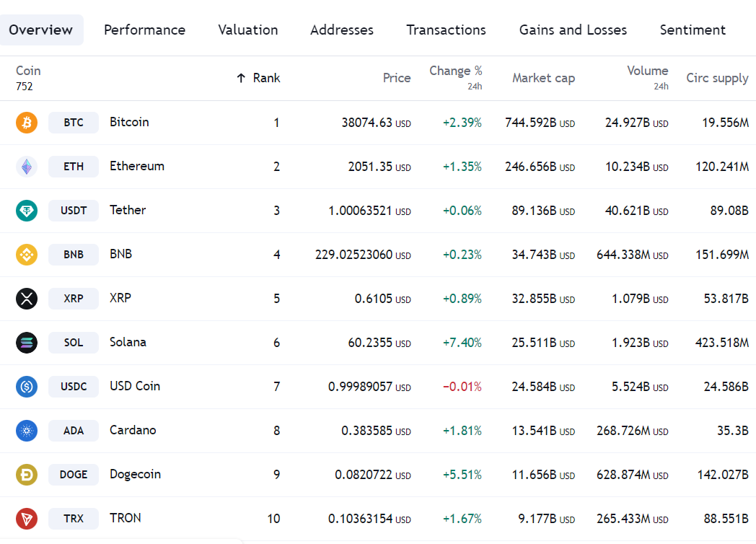This screenshot has height=544, width=756.
Task: Open the Cardano coin name link
Action: [x=133, y=430]
